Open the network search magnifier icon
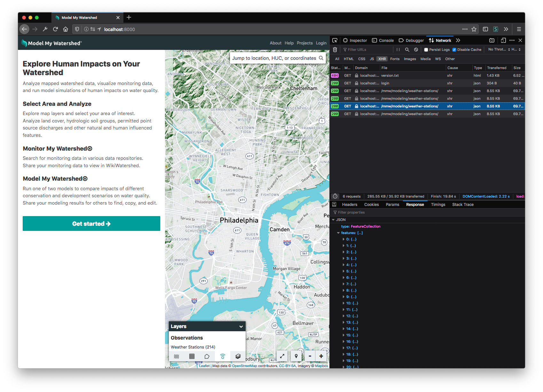The height and width of the screenshot is (392, 543). point(407,50)
